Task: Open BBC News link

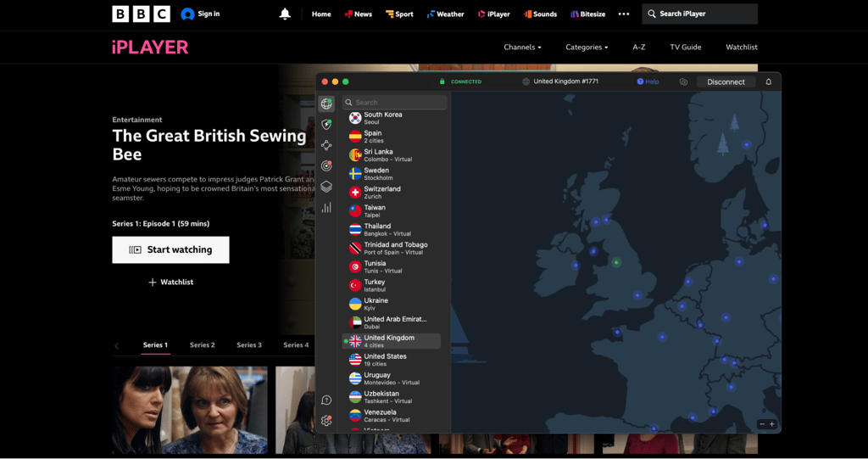Action: point(359,14)
